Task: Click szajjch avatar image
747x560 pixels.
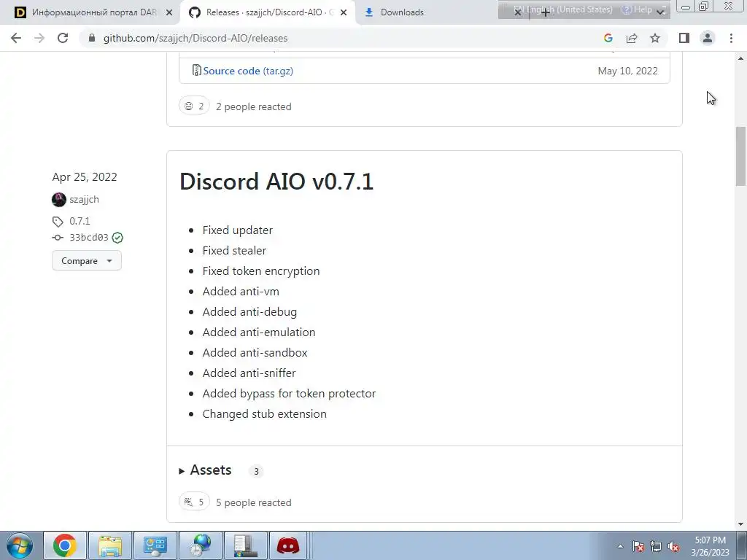Action: [x=59, y=200]
